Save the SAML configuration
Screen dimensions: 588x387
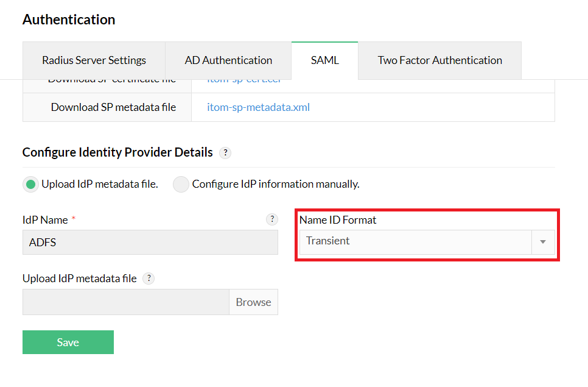(68, 342)
